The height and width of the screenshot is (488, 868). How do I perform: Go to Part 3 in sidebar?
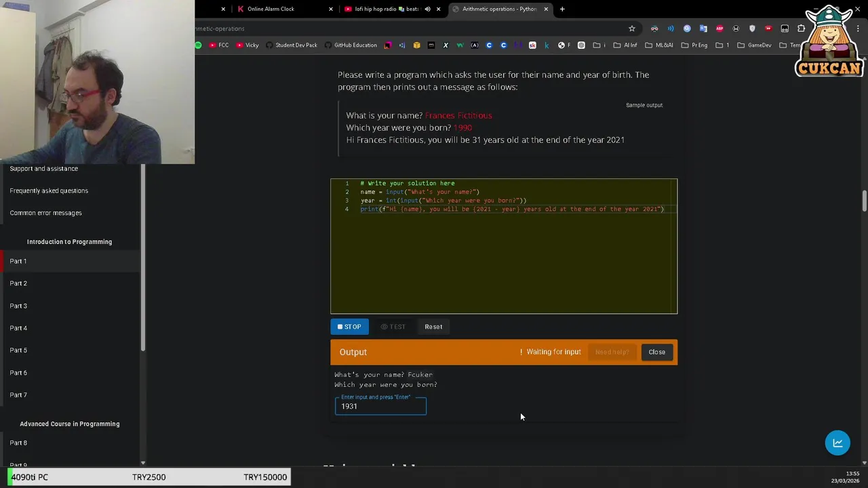tap(18, 306)
